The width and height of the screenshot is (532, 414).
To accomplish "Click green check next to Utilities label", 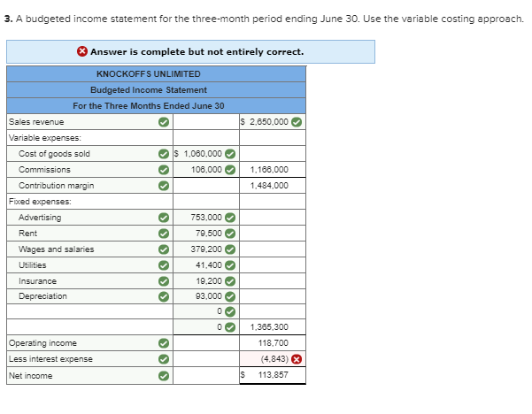I will [164, 265].
